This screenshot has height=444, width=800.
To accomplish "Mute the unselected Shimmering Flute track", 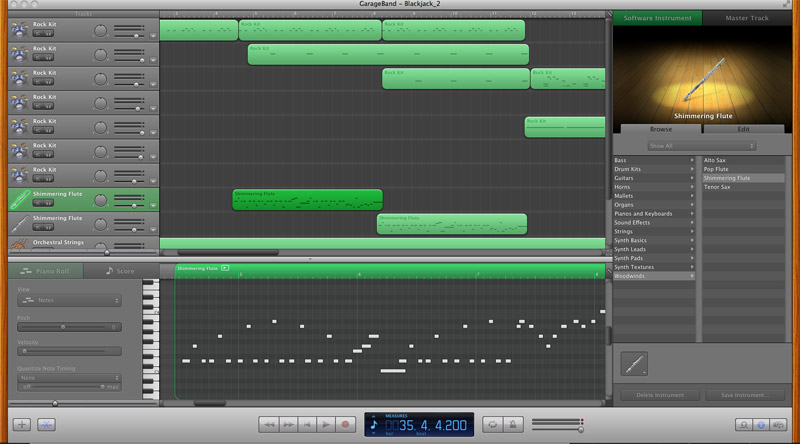I will pyautogui.click(x=38, y=227).
